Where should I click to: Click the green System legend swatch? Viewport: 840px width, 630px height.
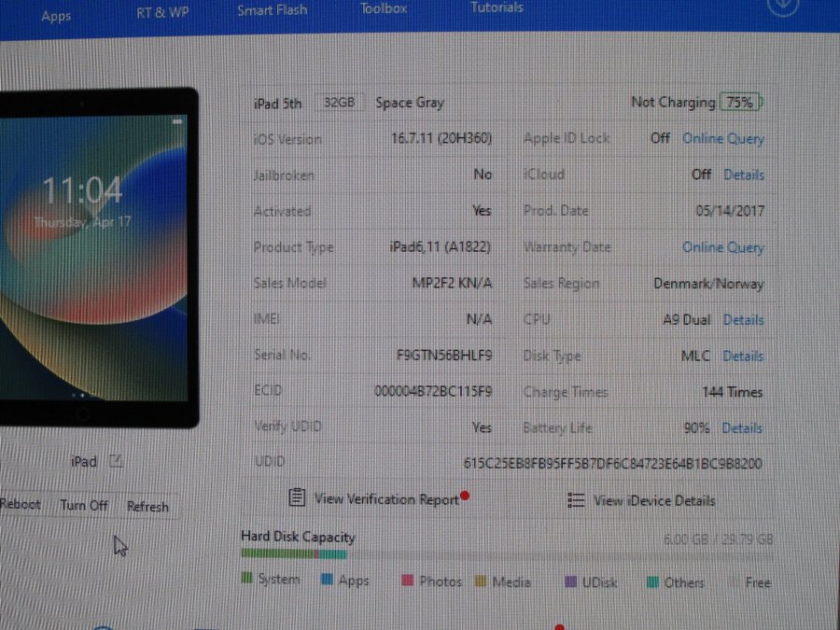[x=247, y=578]
